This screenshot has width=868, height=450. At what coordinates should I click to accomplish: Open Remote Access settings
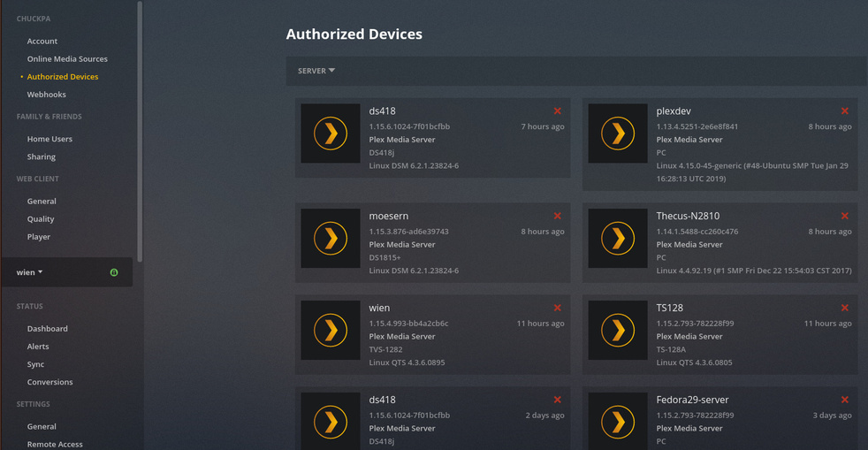point(55,445)
